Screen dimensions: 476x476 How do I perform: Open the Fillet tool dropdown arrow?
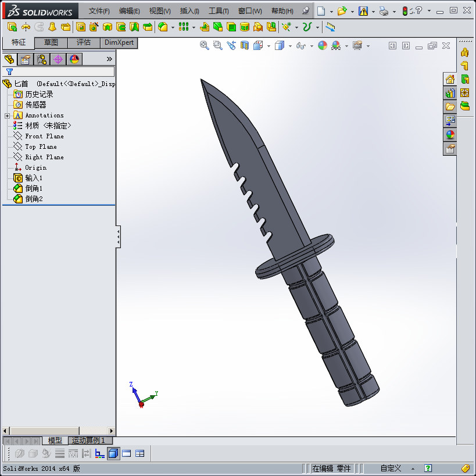tap(173, 28)
